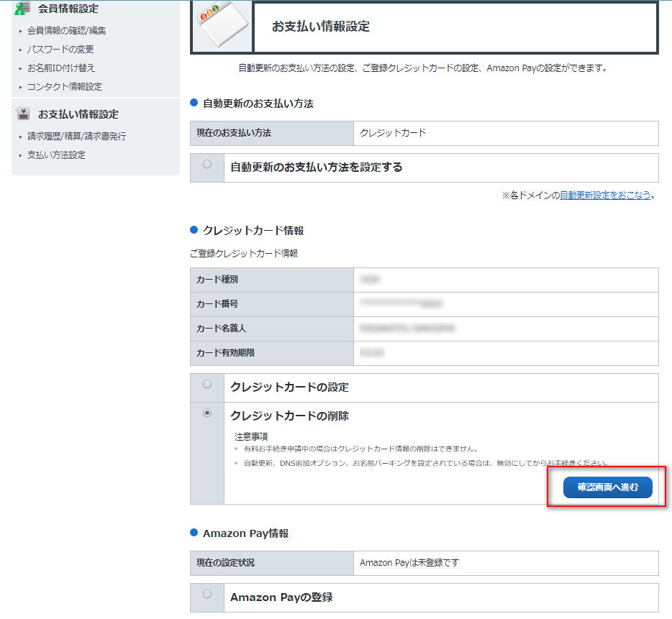Screen dimensions: 672x619
Task: Click the お支払い情報設定 sidebar heading
Action: [78, 114]
